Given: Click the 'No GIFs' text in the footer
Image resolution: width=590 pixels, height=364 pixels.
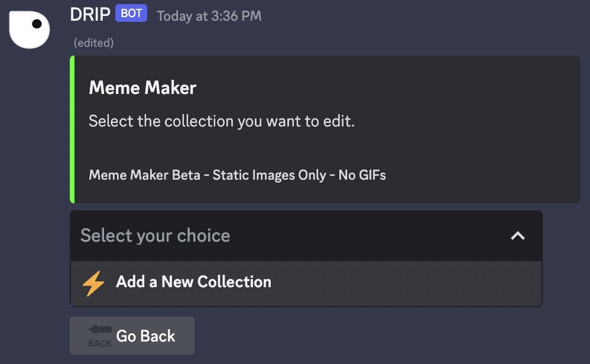Looking at the screenshot, I should point(362,175).
